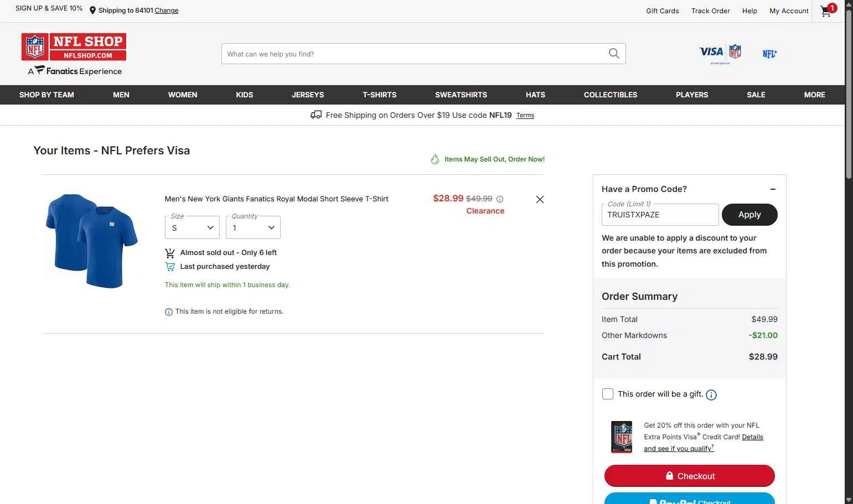Click the location pin icon
This screenshot has width=853, height=504.
click(x=92, y=11)
